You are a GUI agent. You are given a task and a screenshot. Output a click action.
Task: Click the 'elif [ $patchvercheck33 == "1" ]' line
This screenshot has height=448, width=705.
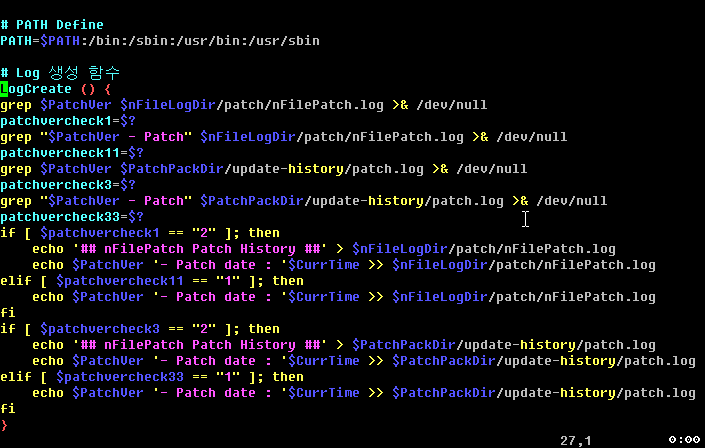coord(152,377)
